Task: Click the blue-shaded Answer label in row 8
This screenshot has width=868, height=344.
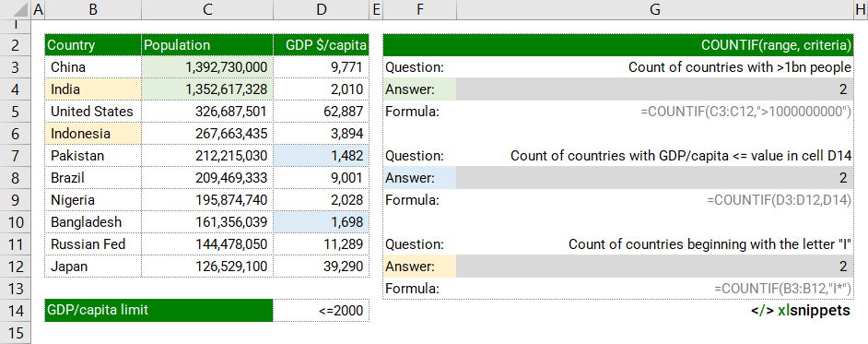Action: (x=419, y=178)
